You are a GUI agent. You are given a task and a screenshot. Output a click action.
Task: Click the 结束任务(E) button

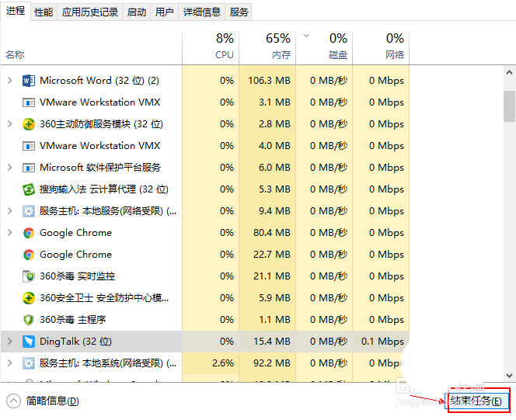point(476,401)
